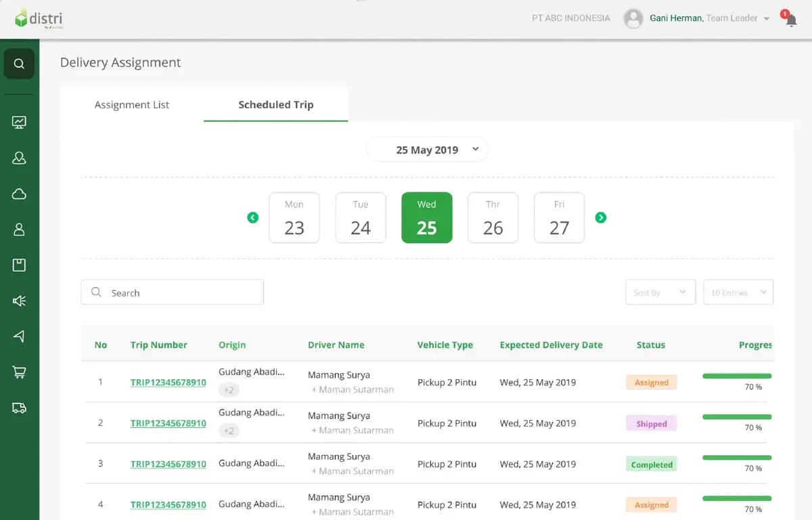Go to the next week with the right arrow
The image size is (812, 520).
[x=601, y=217]
